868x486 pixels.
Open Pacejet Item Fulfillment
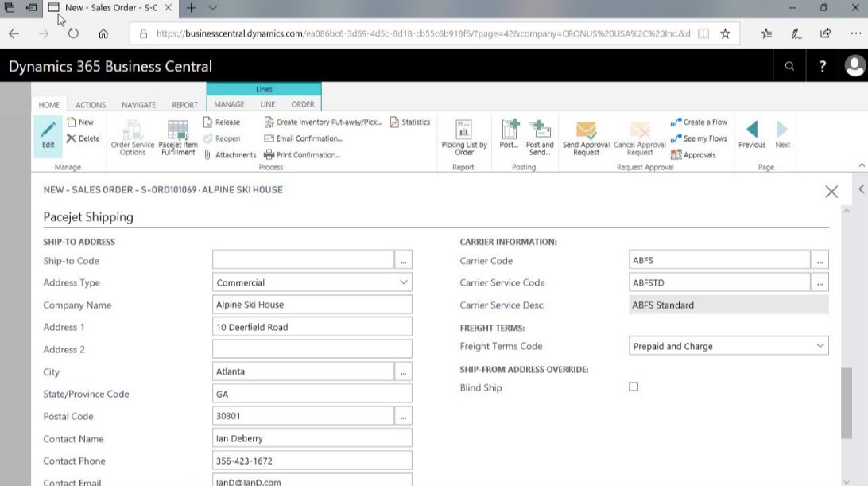click(178, 138)
